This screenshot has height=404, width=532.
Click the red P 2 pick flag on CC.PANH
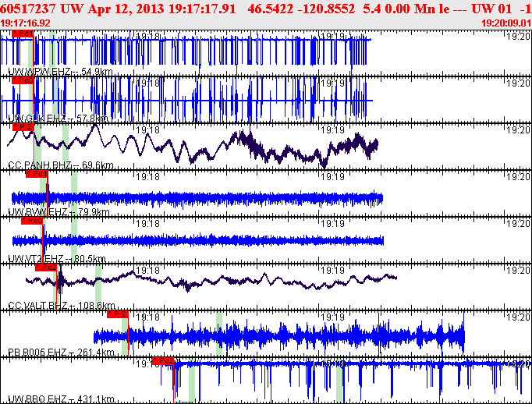tap(25, 126)
